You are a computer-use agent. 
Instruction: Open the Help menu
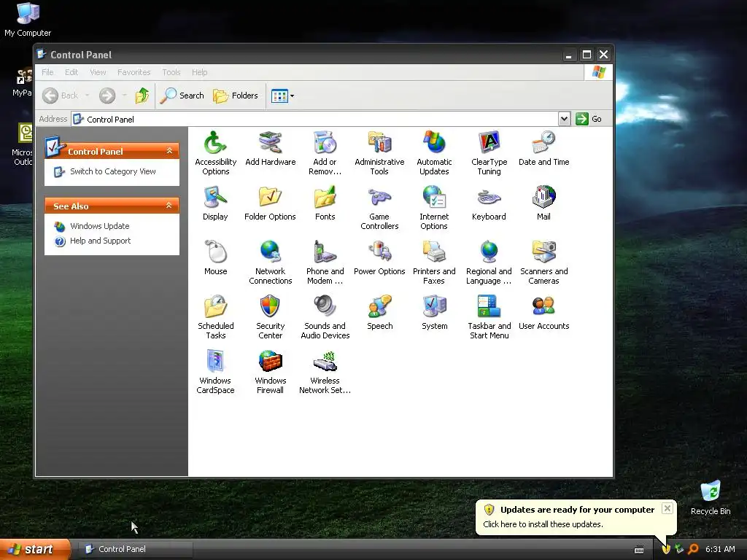tap(200, 72)
